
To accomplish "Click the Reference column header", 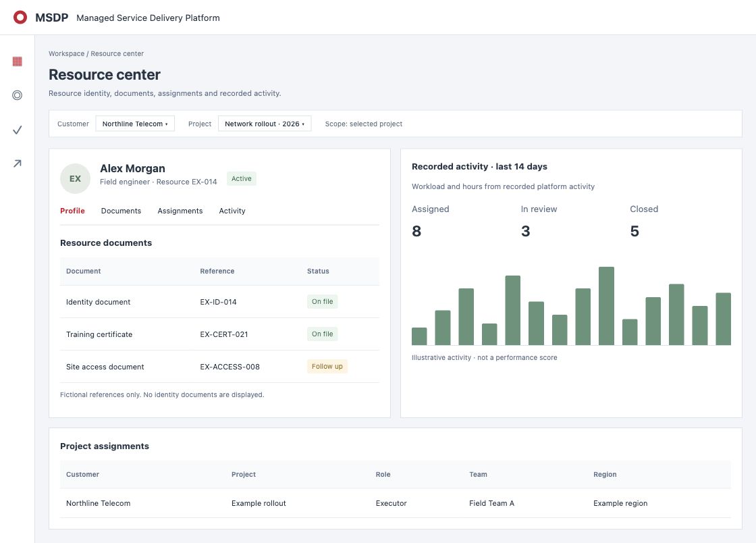I will point(217,271).
